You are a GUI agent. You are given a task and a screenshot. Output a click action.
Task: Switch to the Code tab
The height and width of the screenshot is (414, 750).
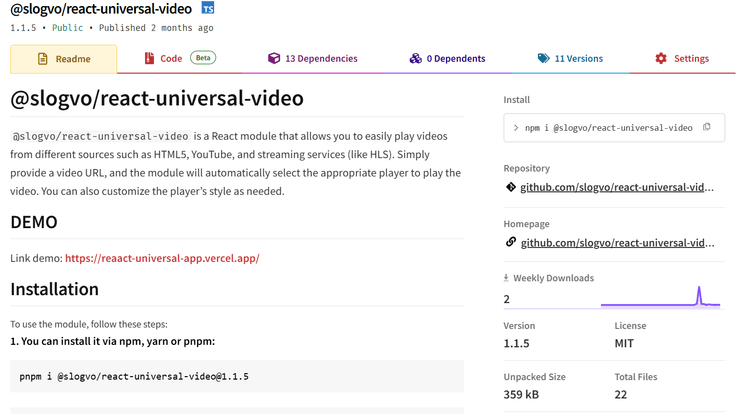[x=180, y=58]
